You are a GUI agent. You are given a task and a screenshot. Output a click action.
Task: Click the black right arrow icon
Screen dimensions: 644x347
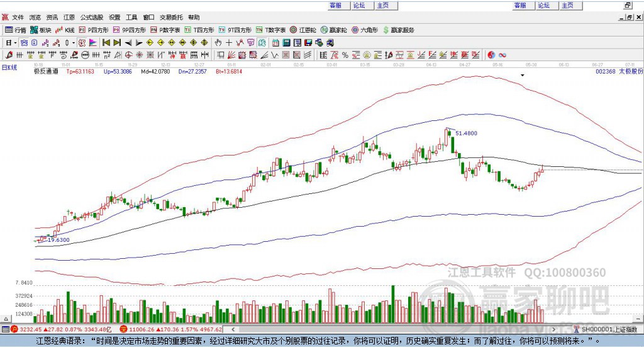(139, 43)
